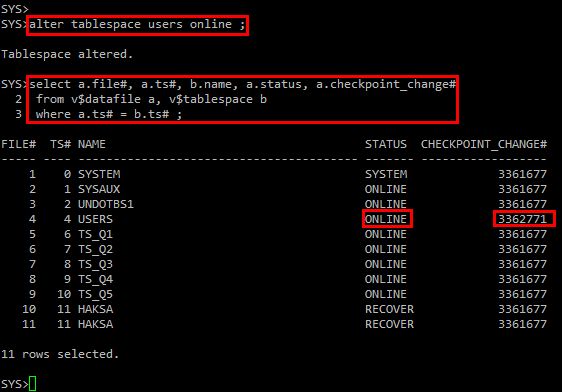Click the 'Tablespace altered.' message
The image size is (562, 392).
click(x=67, y=54)
